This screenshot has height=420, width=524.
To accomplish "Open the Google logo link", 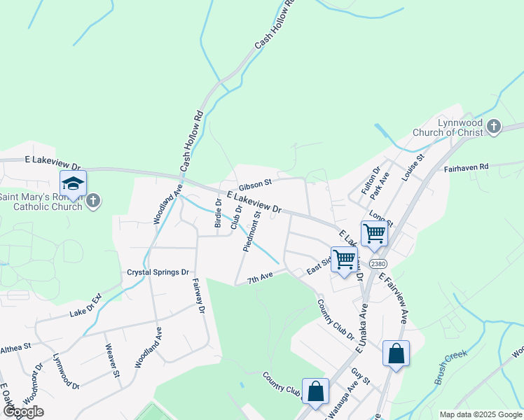I will click(22, 412).
